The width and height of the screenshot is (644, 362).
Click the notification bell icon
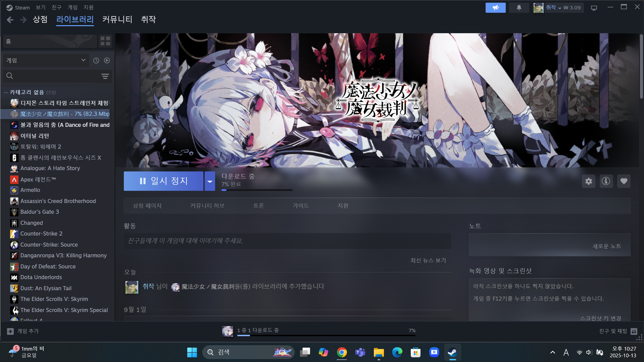(x=519, y=8)
